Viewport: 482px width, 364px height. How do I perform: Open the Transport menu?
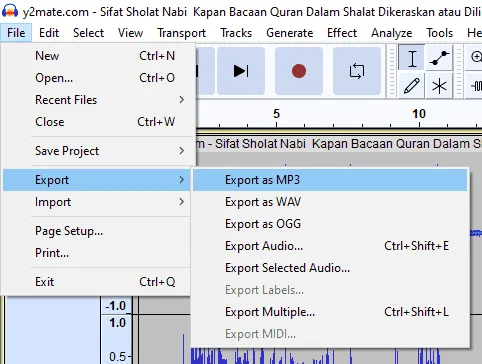(181, 33)
